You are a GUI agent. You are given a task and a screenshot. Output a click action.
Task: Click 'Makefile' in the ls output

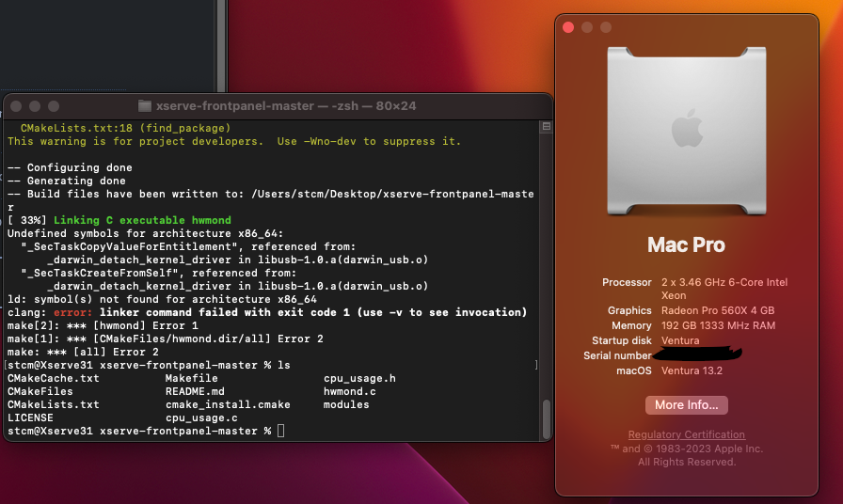(x=192, y=378)
